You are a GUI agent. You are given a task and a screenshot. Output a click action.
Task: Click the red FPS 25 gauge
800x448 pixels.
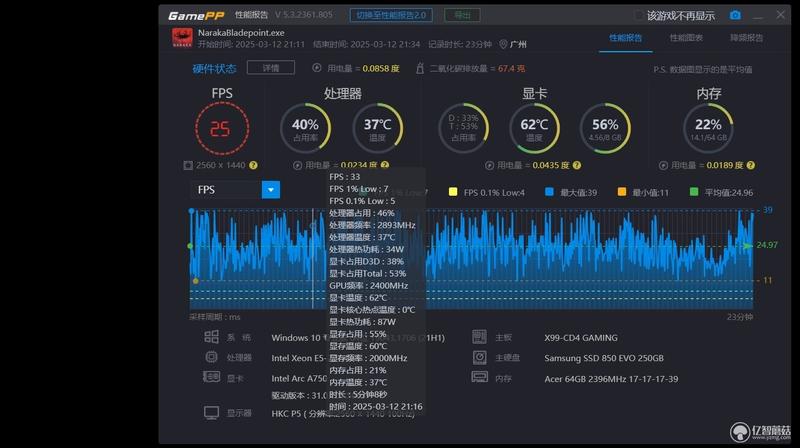[x=222, y=128]
